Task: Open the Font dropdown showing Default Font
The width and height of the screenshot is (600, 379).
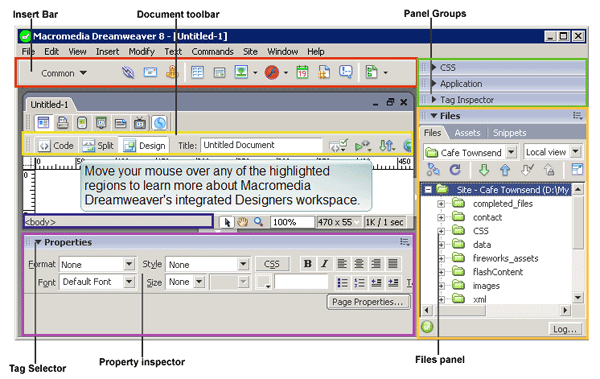Action: click(129, 282)
